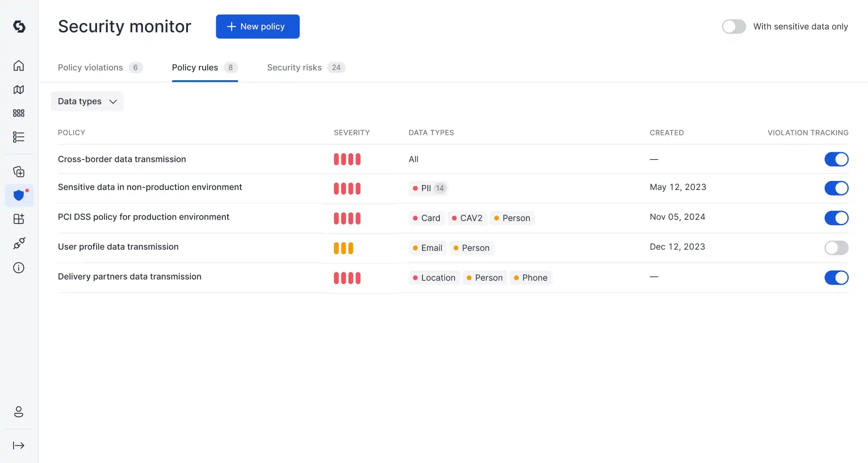The width and height of the screenshot is (868, 463).
Task: Select the duplicate-with-plus sidebar icon
Action: (x=18, y=171)
